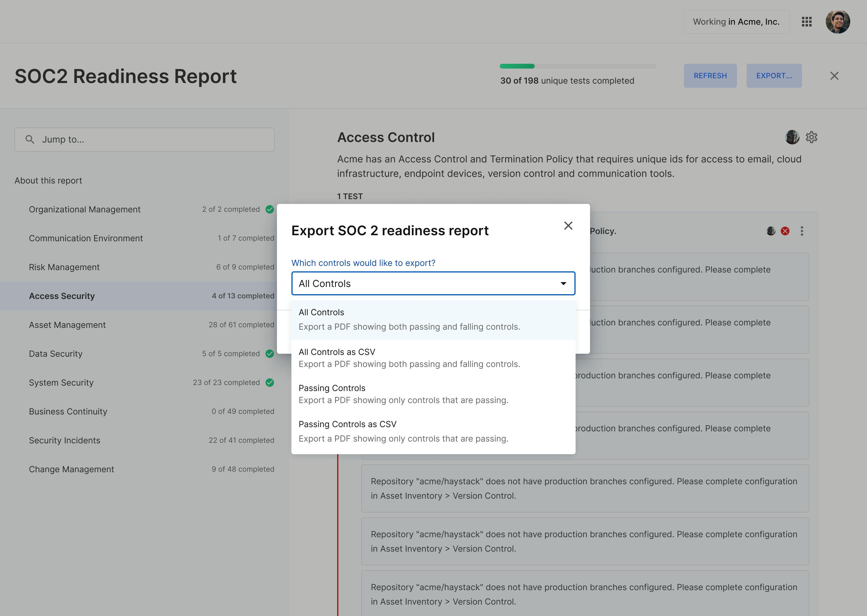Image resolution: width=867 pixels, height=616 pixels.
Task: Open the apps grid icon
Action: pyautogui.click(x=807, y=22)
